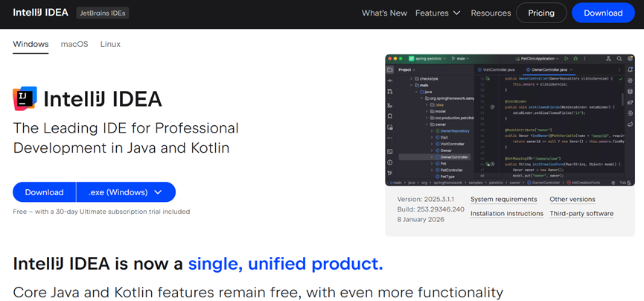Switch to the macOS tab
This screenshot has height=301, width=644.
tap(74, 44)
